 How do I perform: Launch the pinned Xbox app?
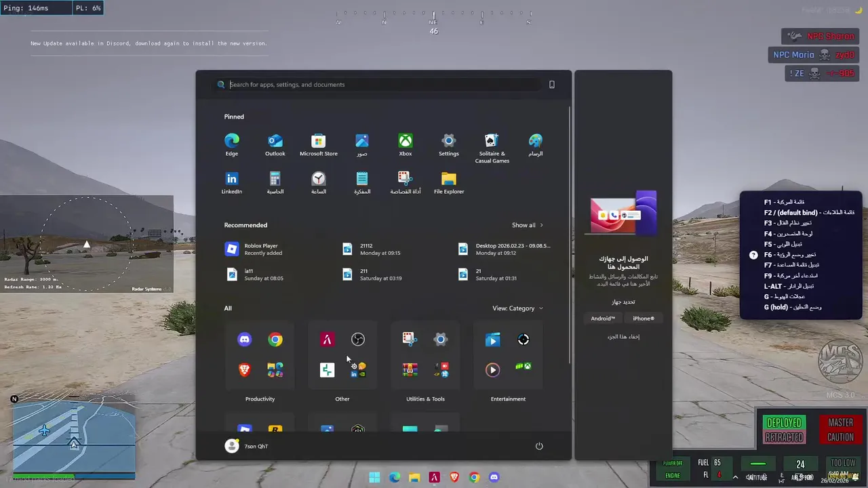[x=405, y=145]
